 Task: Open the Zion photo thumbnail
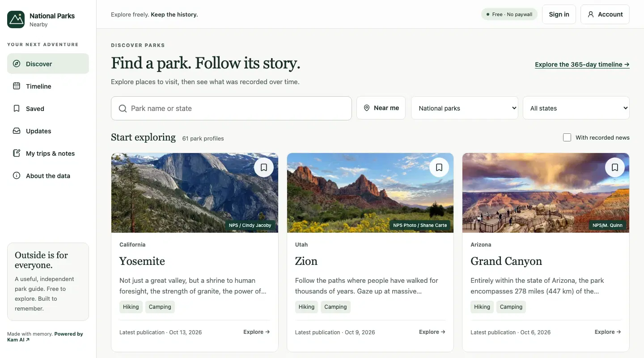pos(370,193)
